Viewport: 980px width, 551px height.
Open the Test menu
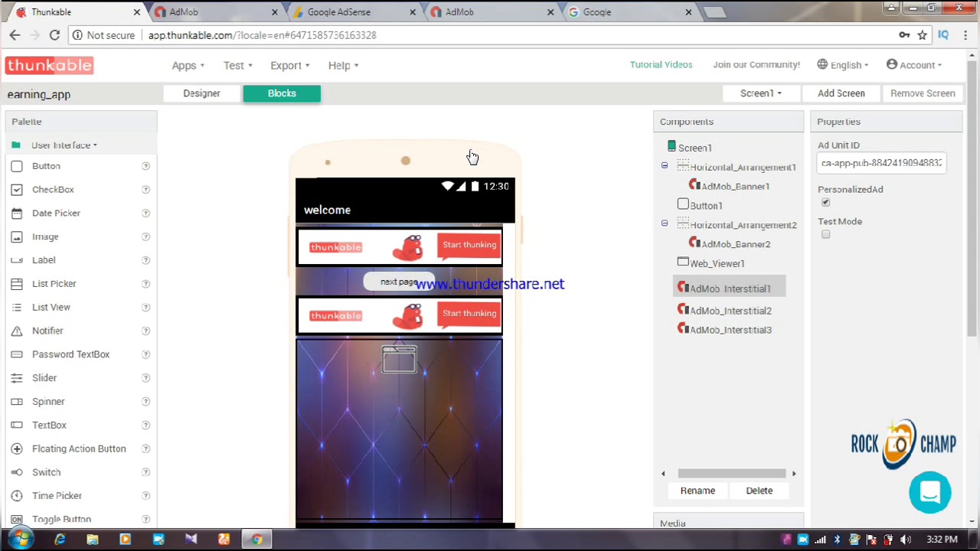click(237, 66)
